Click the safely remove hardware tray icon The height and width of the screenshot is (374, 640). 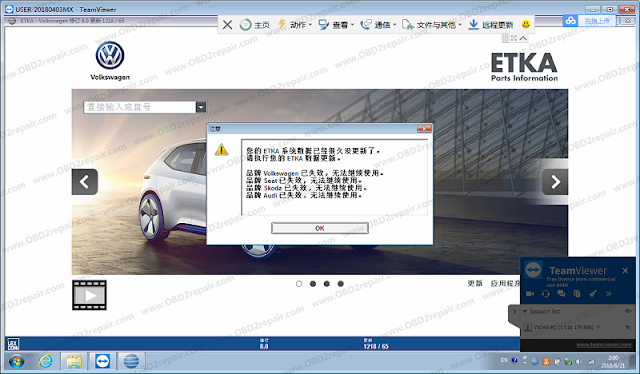pyautogui.click(x=568, y=361)
